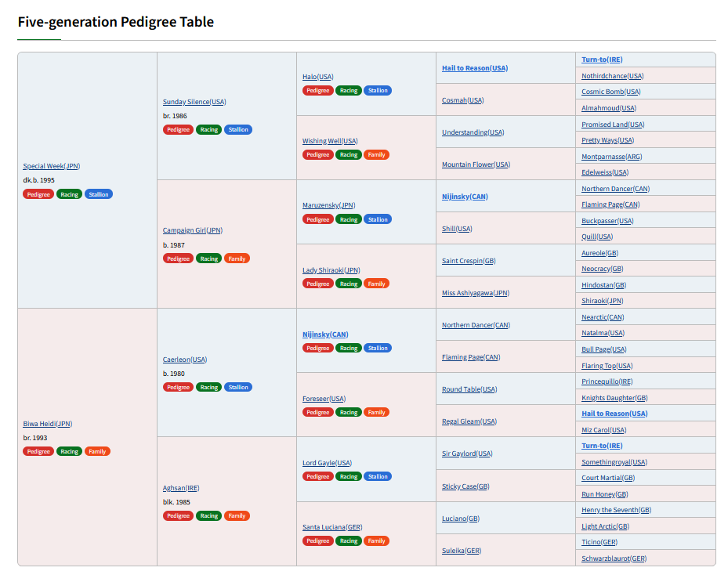Open Northern Dancer(CAN) link in last column
Screen dimensions: 728x582
[616, 189]
